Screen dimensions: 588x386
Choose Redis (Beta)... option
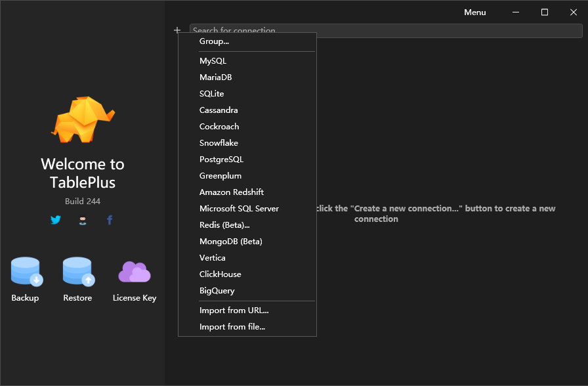tap(247, 225)
